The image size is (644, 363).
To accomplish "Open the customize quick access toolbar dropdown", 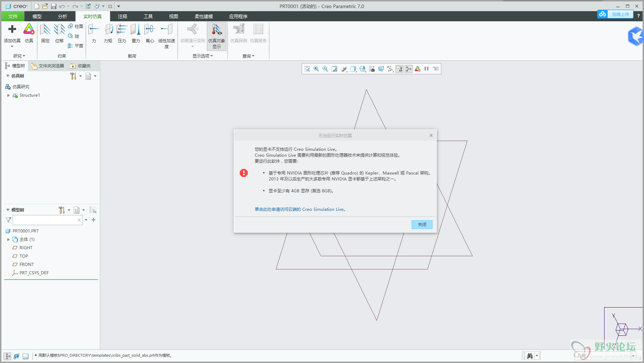I will coord(118,6).
